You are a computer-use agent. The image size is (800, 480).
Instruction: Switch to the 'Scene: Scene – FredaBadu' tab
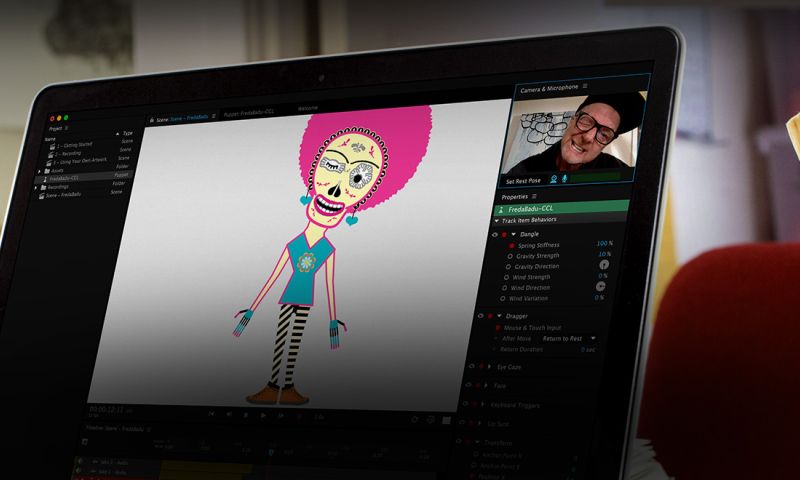(182, 118)
